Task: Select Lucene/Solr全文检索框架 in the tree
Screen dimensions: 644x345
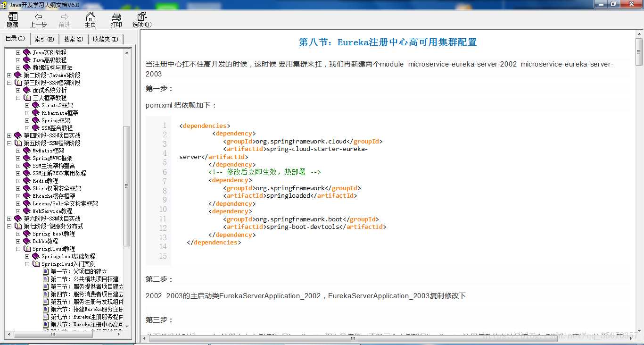Action: pos(65,203)
